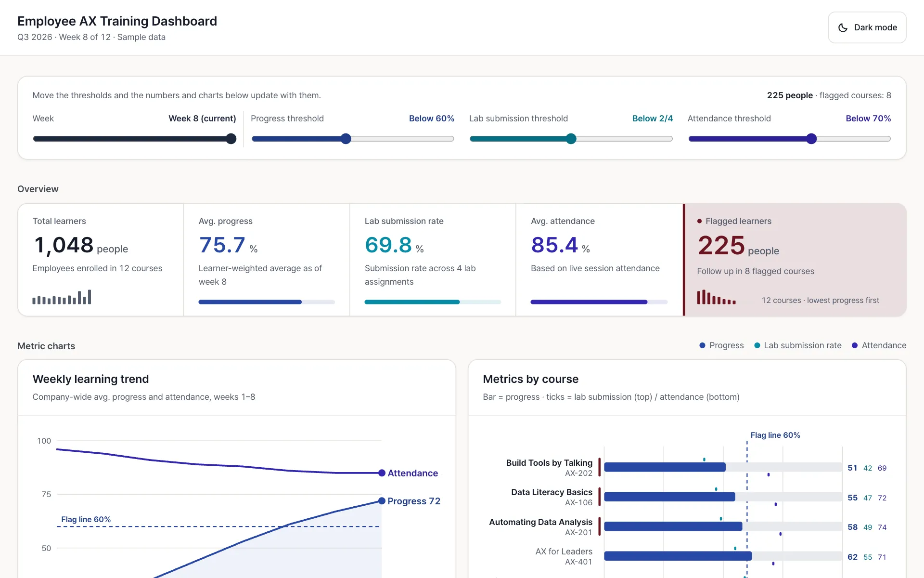Click the Metrics by course heading

click(x=530, y=379)
